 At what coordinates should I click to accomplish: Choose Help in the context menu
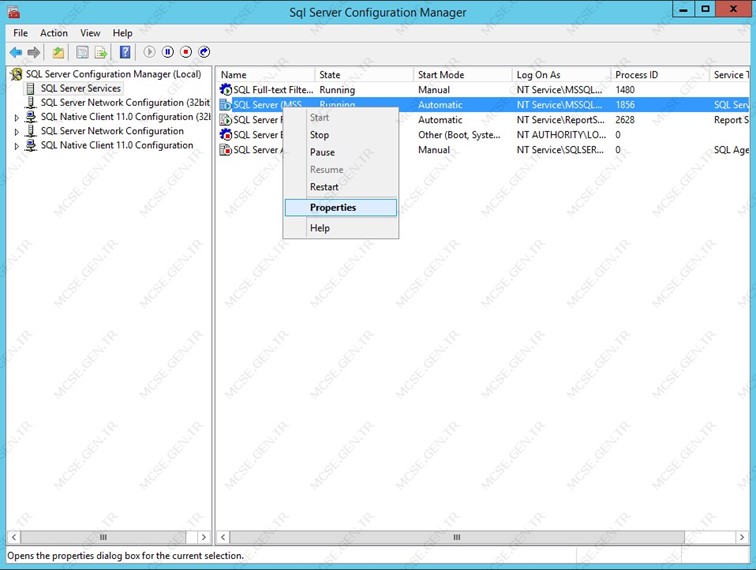coord(340,228)
